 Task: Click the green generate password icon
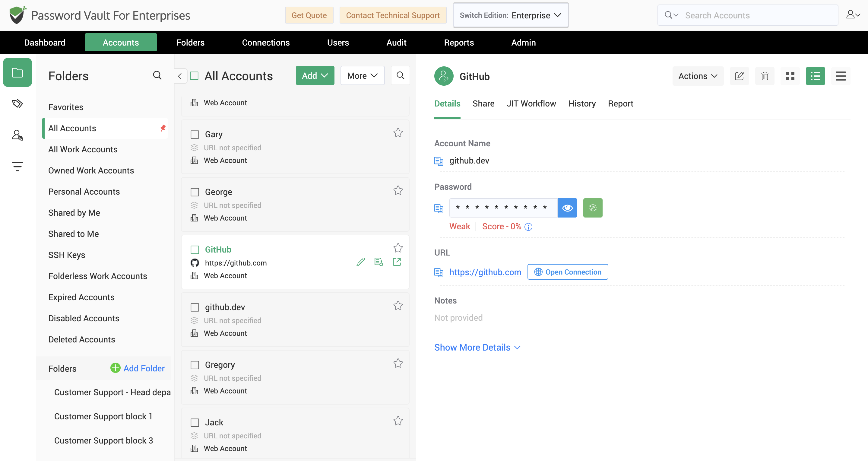click(593, 208)
